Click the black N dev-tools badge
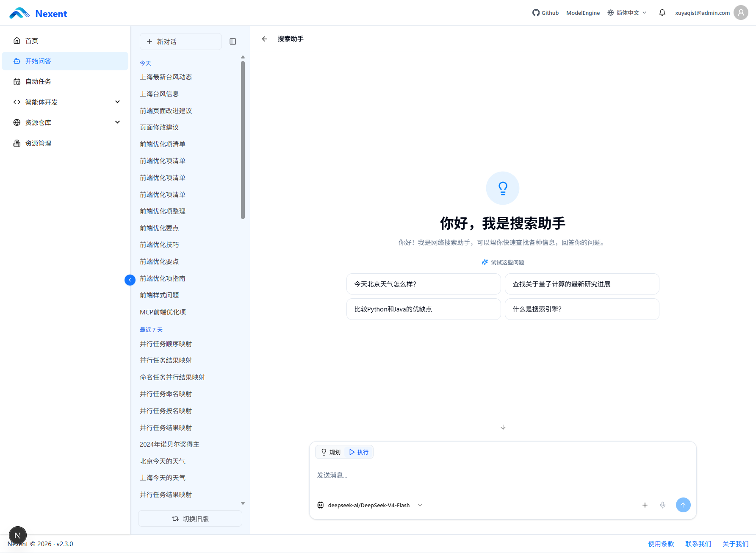The height and width of the screenshot is (553, 756). click(x=18, y=535)
